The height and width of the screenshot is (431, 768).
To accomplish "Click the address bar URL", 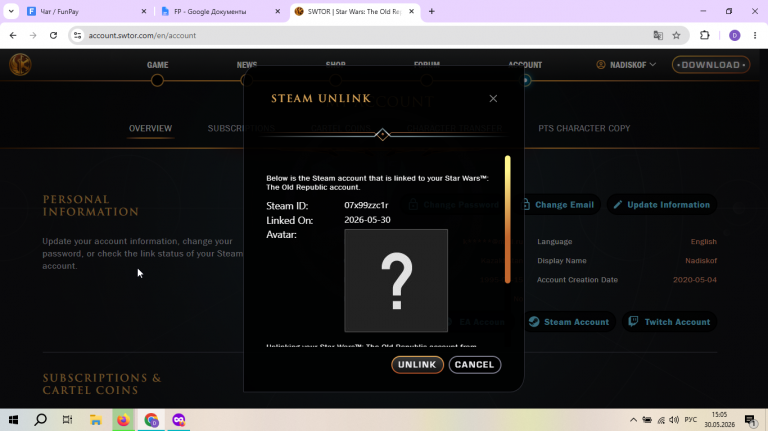I will 142,35.
